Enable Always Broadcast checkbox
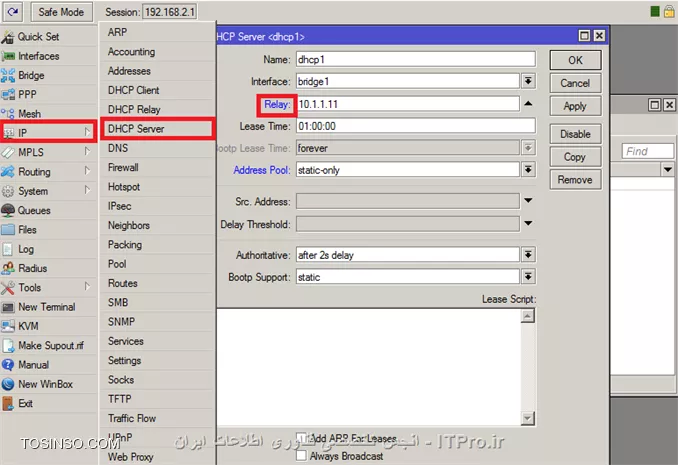The height and width of the screenshot is (465, 678). [301, 455]
